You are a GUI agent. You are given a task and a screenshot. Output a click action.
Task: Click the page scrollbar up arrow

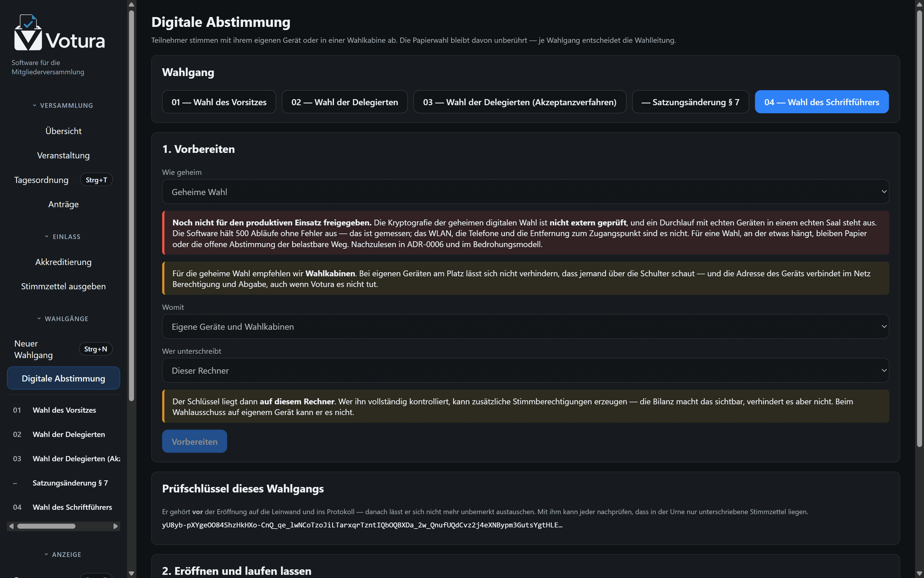919,5
